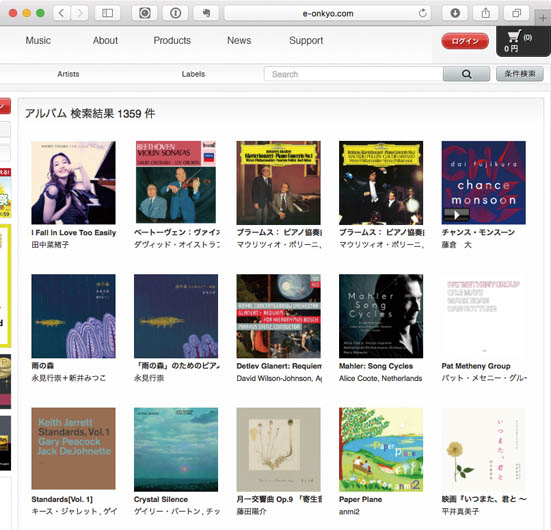This screenshot has height=530, width=551.
Task: Open the Safari downloads icon
Action: click(x=455, y=13)
